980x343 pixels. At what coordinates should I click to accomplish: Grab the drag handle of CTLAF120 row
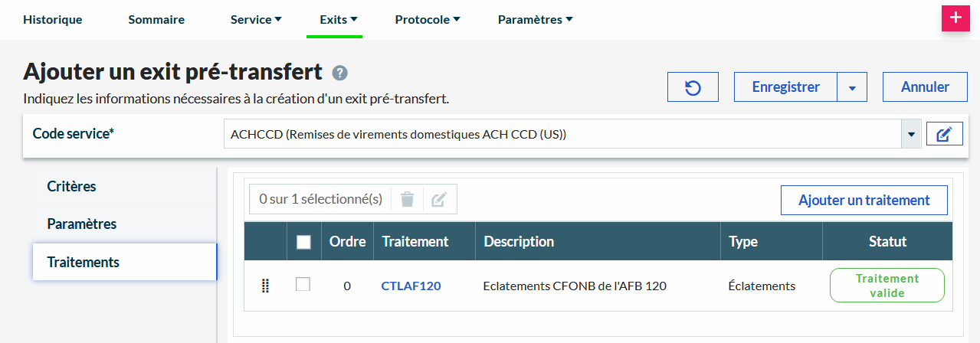266,286
